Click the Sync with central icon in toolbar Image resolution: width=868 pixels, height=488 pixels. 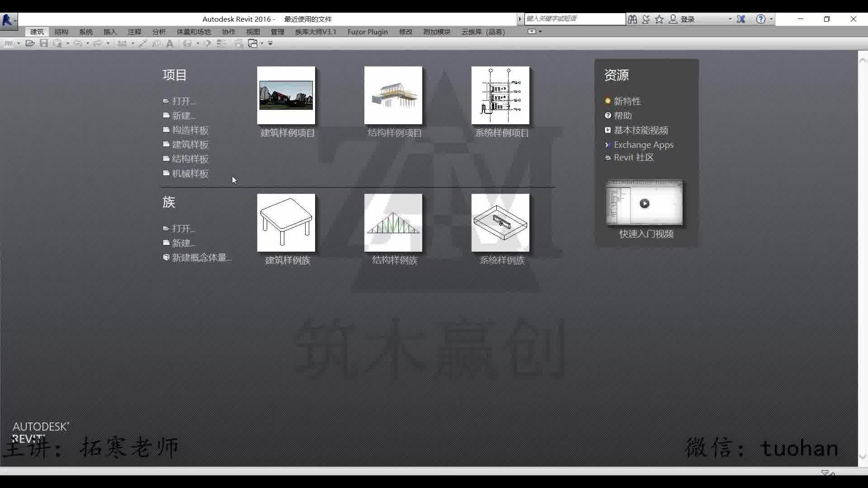pyautogui.click(x=57, y=43)
